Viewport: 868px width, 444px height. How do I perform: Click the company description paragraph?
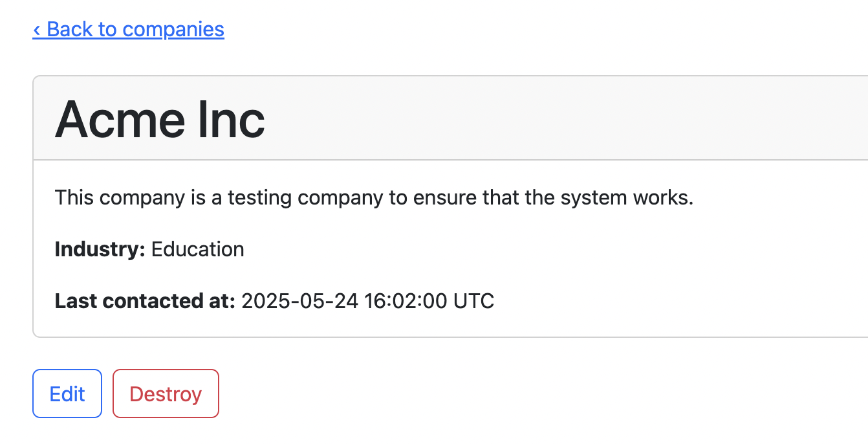pyautogui.click(x=374, y=197)
